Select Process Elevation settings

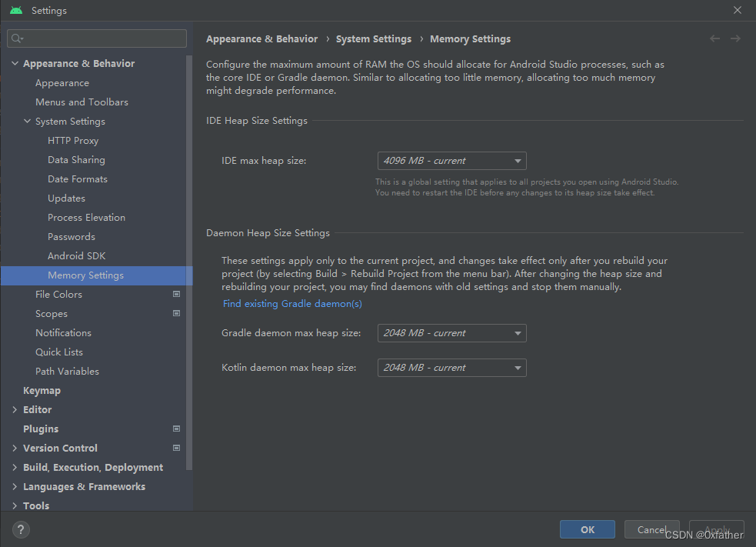[86, 218]
